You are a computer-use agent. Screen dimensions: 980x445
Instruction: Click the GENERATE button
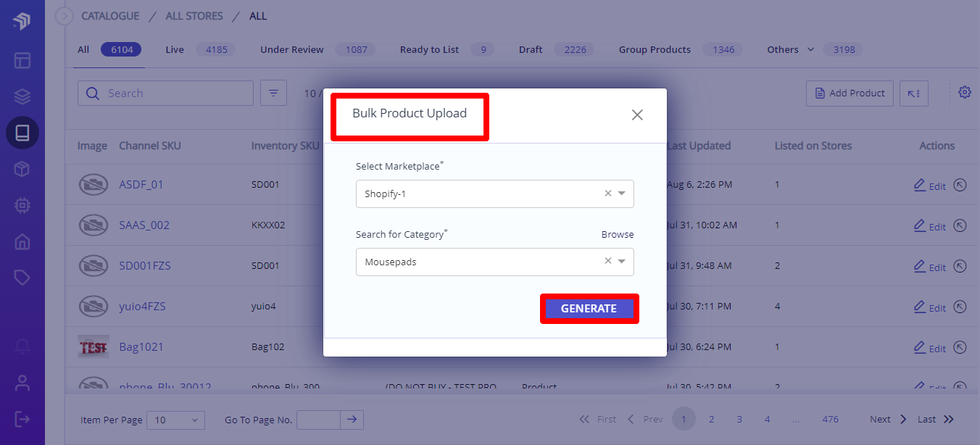(589, 308)
